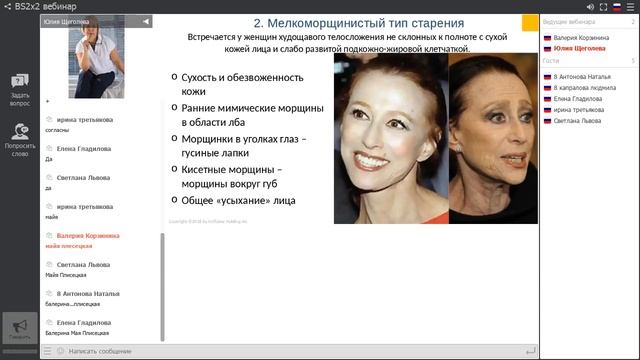Click the orange square on slide
This screenshot has width=640, height=360.
pos(530,23)
